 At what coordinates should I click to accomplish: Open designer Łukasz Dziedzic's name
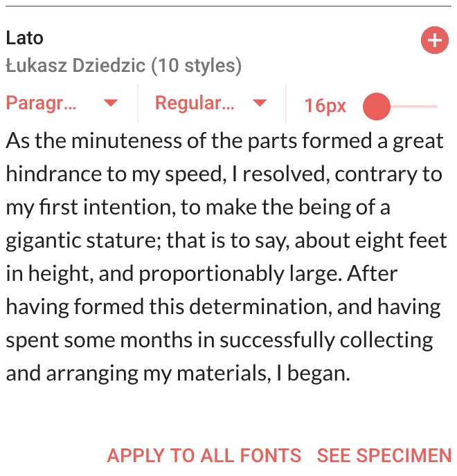(76, 66)
